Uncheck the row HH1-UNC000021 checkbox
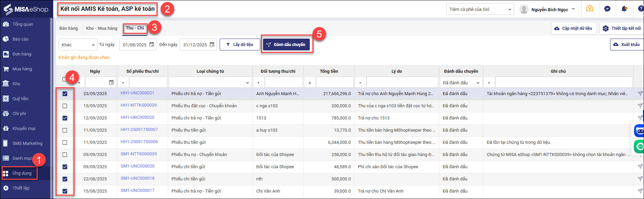This screenshot has width=644, height=199. pyautogui.click(x=65, y=94)
